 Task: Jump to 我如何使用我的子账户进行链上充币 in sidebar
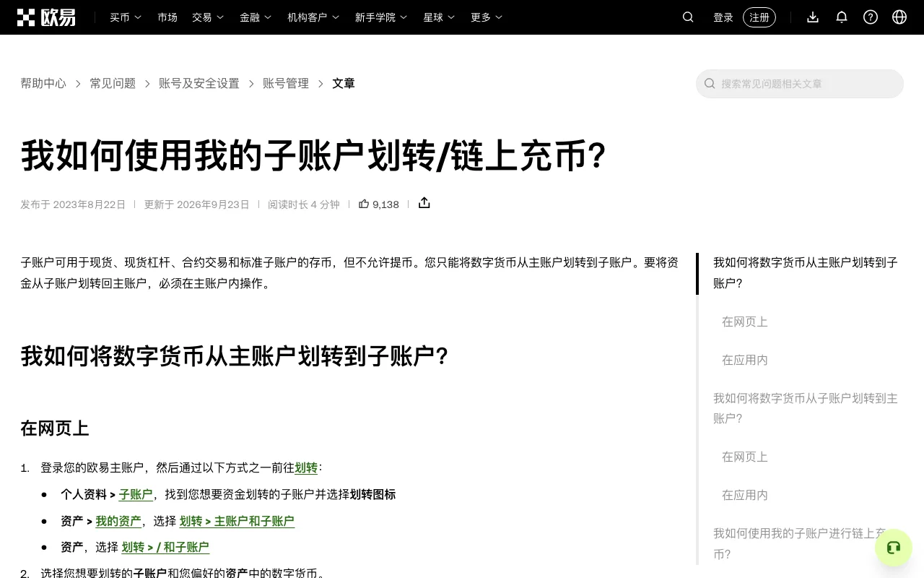coord(800,543)
